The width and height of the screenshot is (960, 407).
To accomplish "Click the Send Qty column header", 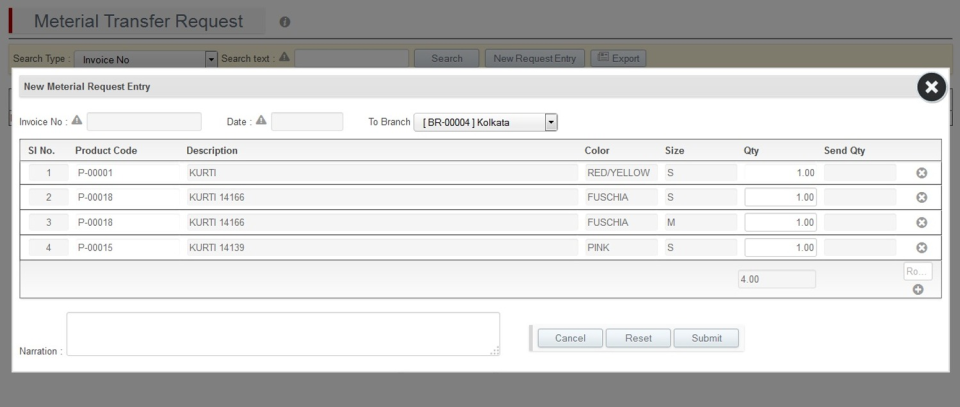I will (844, 151).
